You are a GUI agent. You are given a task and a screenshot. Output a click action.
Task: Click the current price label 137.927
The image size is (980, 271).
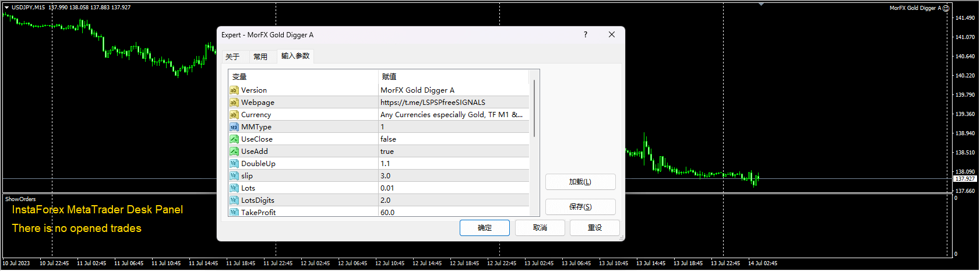965,179
